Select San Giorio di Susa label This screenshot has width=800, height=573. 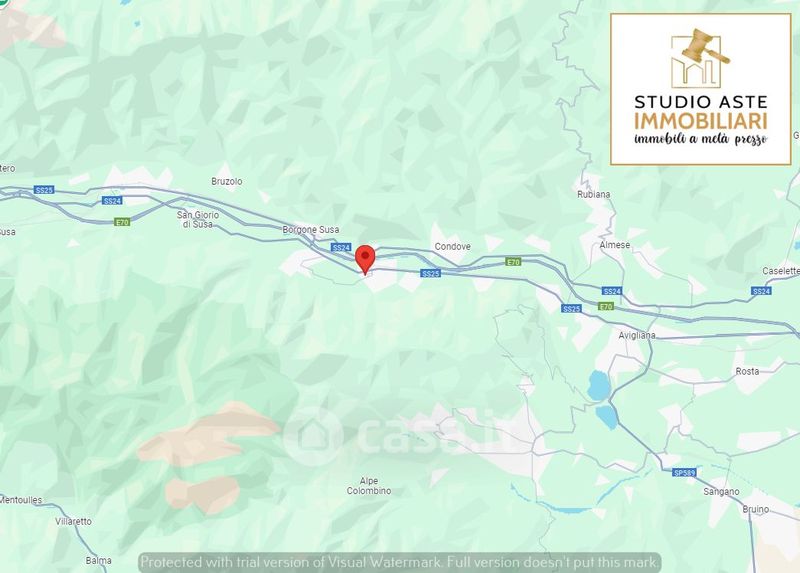198,219
